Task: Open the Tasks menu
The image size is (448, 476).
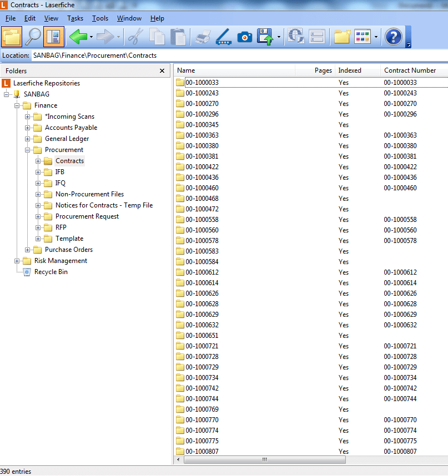Action: [x=75, y=18]
